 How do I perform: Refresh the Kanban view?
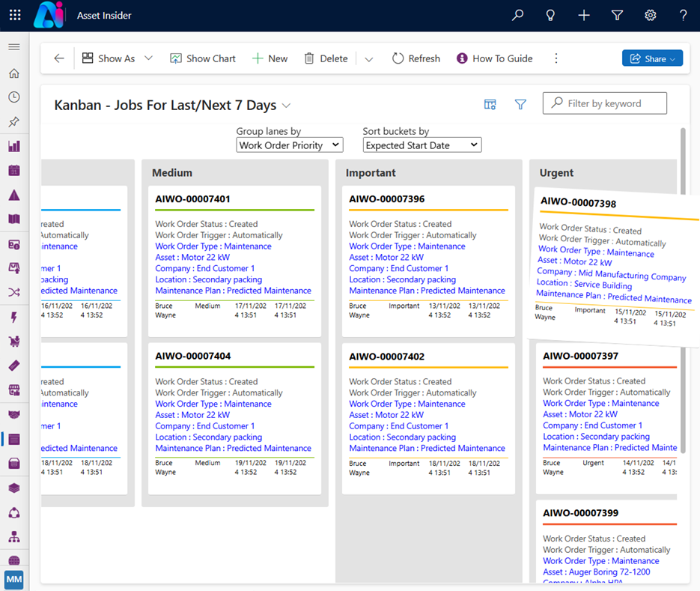click(416, 58)
